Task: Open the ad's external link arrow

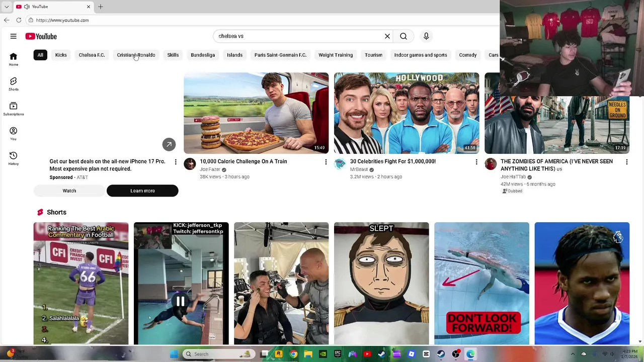Action: pos(169,145)
